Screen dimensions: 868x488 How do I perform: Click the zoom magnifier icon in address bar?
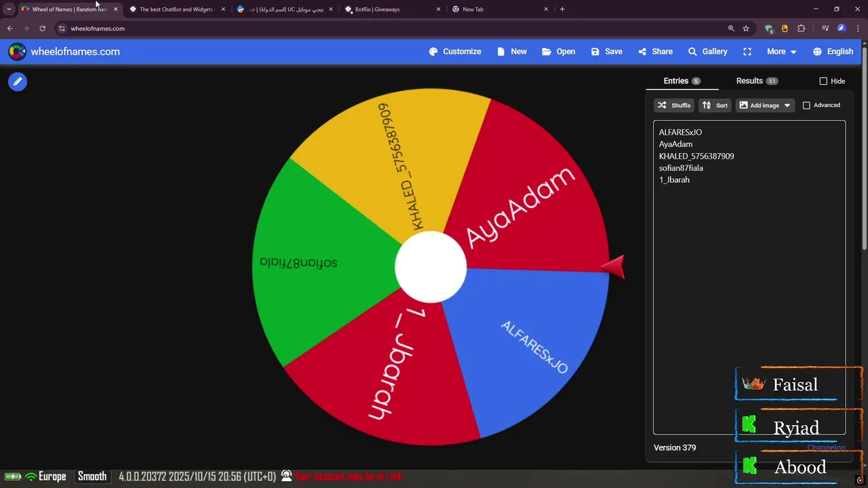click(x=731, y=28)
